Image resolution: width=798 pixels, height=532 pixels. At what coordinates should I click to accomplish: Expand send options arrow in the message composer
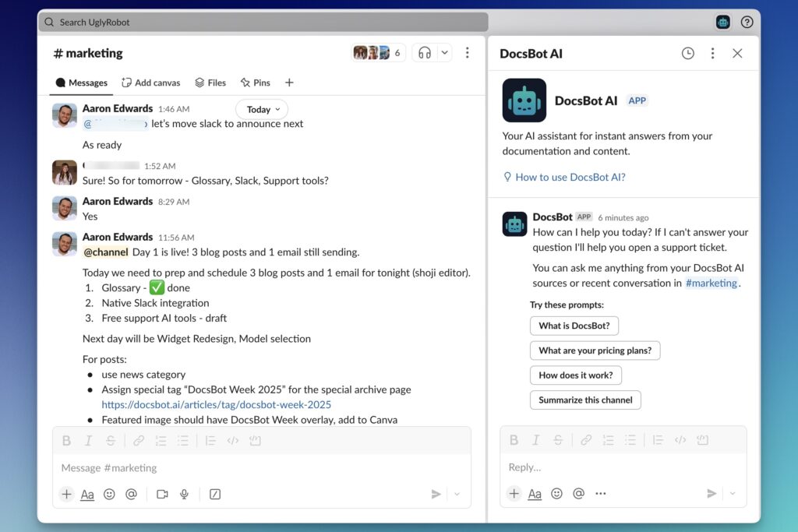tap(457, 494)
